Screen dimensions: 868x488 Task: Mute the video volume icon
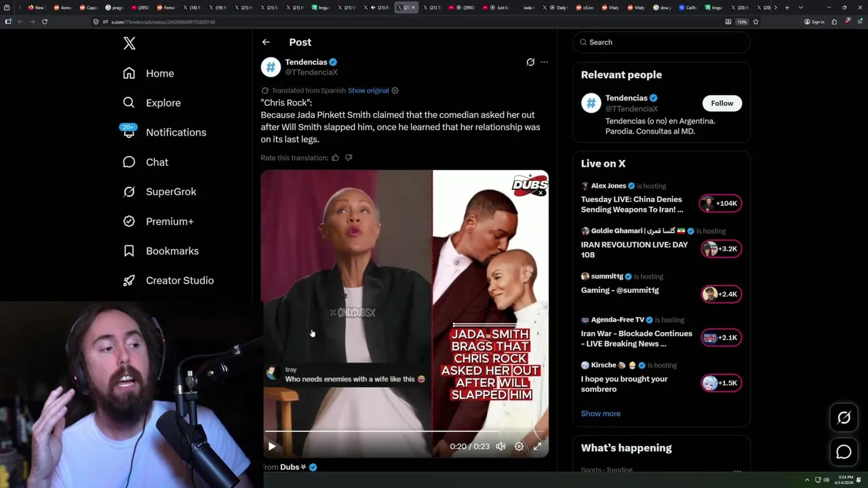pos(500,446)
